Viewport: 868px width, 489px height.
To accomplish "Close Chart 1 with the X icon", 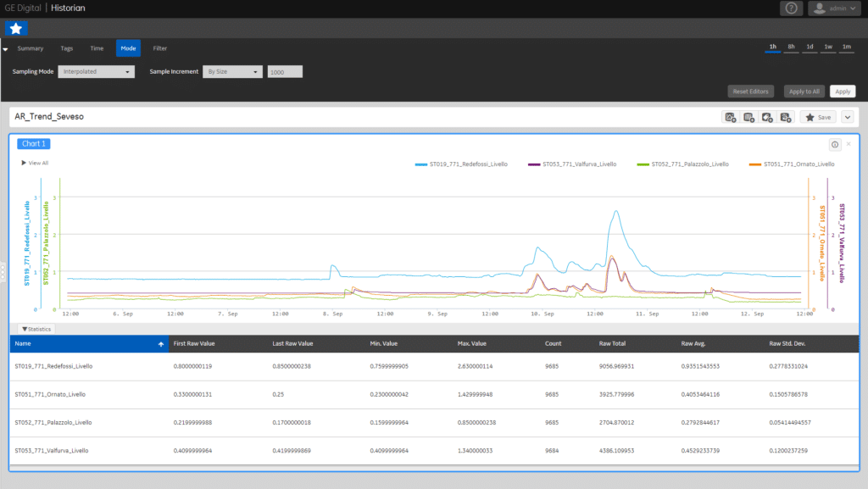I will pos(849,144).
